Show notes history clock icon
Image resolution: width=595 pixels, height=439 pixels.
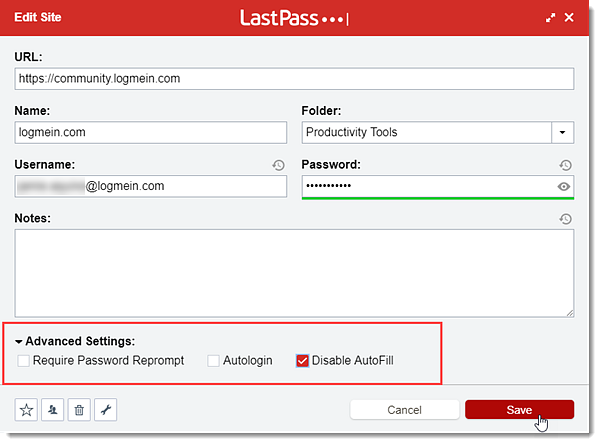pos(565,219)
